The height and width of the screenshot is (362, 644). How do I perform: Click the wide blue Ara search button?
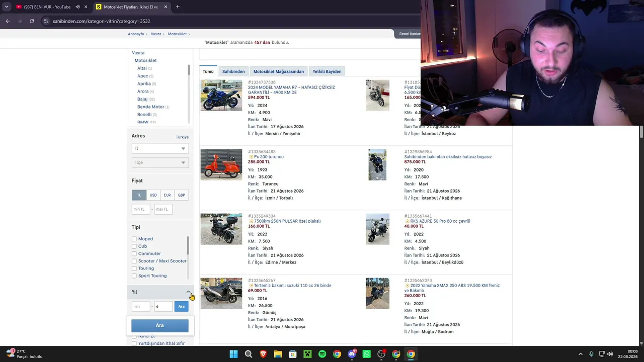(x=160, y=325)
